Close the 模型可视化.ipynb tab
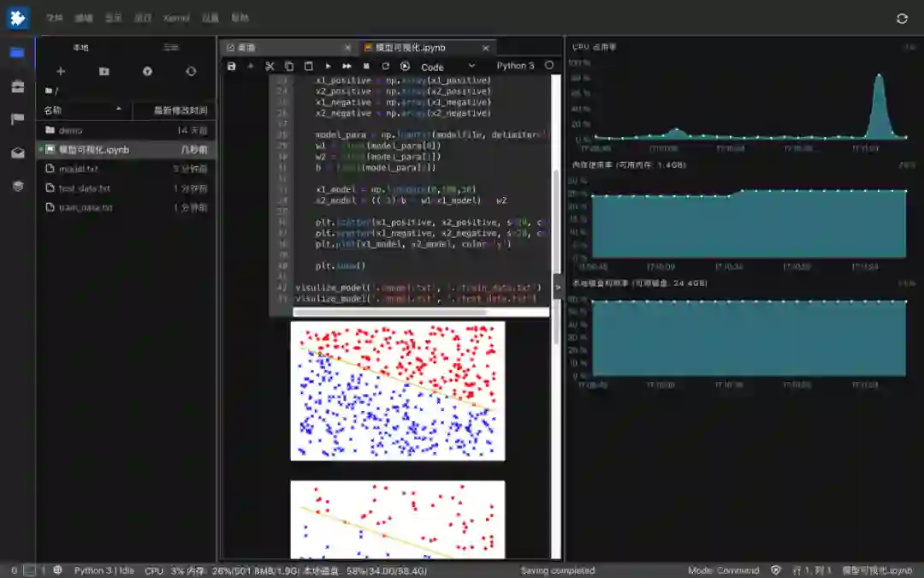 tap(486, 48)
